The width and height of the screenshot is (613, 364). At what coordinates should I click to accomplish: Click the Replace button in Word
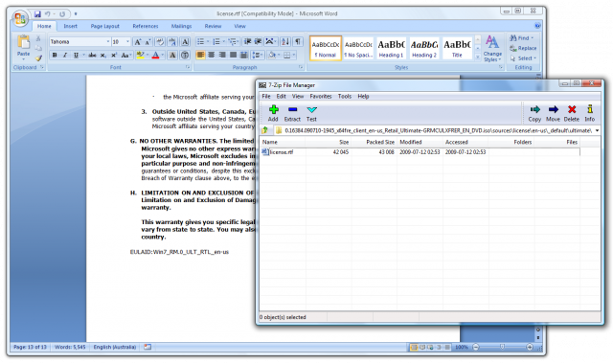523,48
